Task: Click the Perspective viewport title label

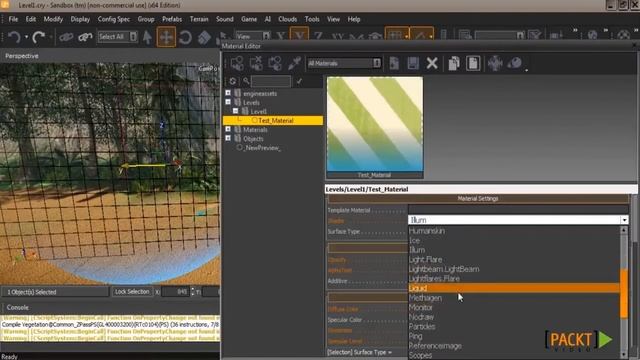Action: (22, 56)
